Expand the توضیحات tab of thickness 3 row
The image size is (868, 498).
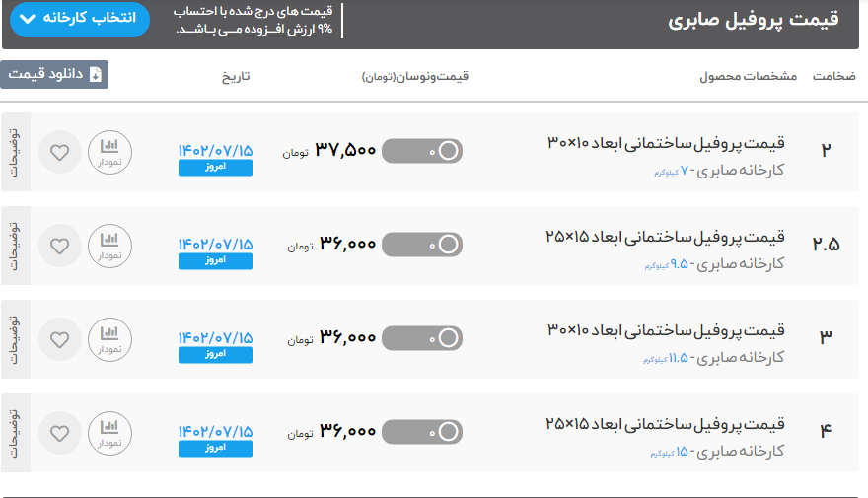point(15,339)
